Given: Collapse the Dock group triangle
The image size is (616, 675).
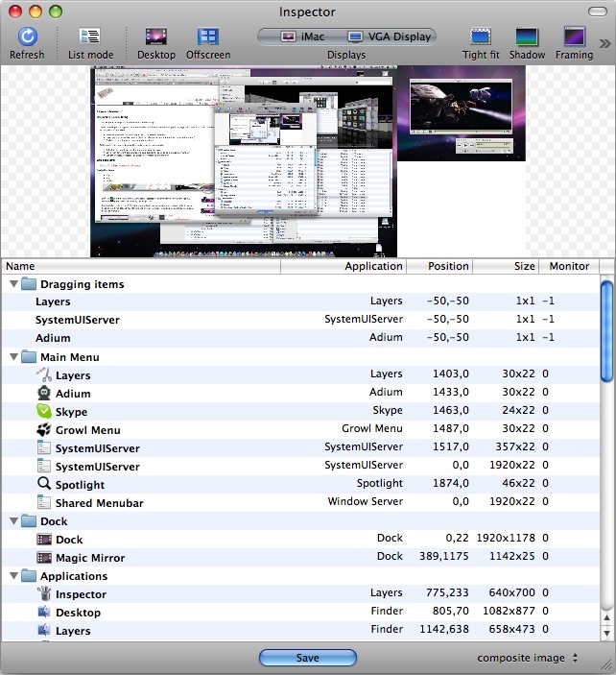Looking at the screenshot, I should pos(13,520).
